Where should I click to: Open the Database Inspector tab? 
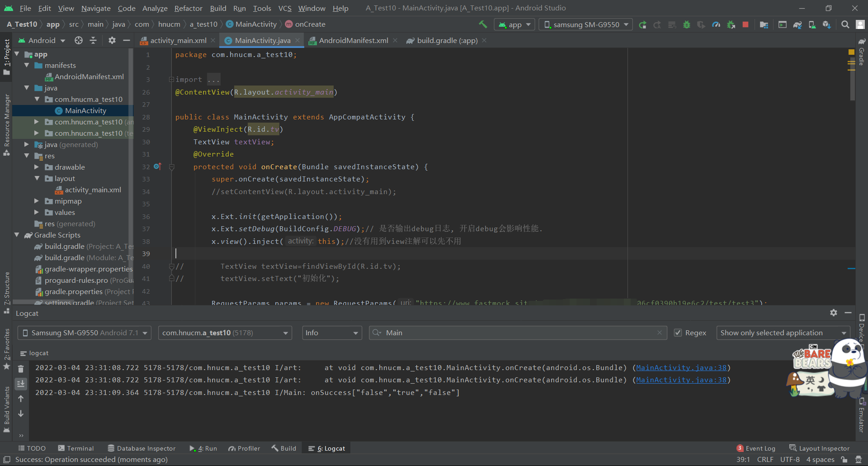click(x=142, y=448)
